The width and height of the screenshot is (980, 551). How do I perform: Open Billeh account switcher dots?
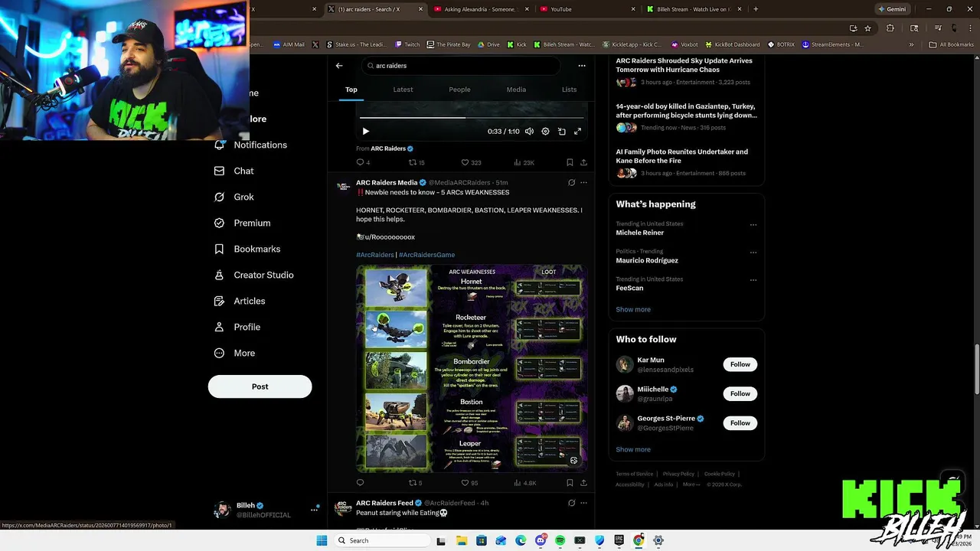pos(314,509)
